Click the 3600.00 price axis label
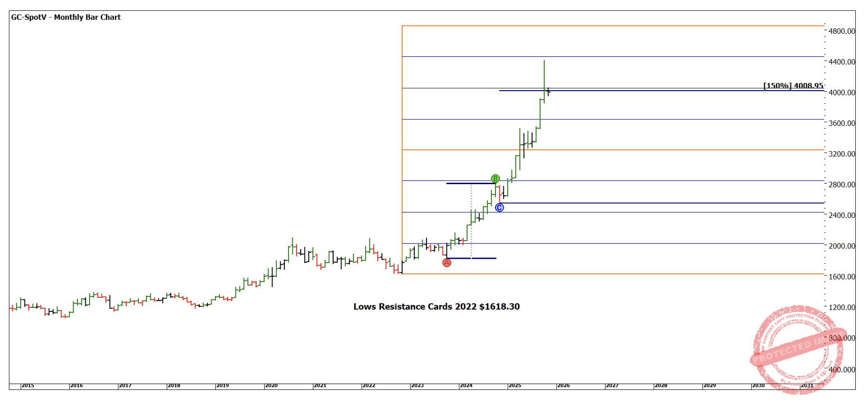868x404 pixels. (x=842, y=124)
